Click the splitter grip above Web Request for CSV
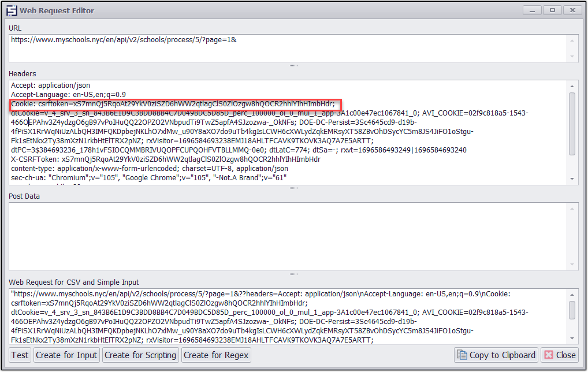Image resolution: width=588 pixels, height=372 pixels. point(293,274)
